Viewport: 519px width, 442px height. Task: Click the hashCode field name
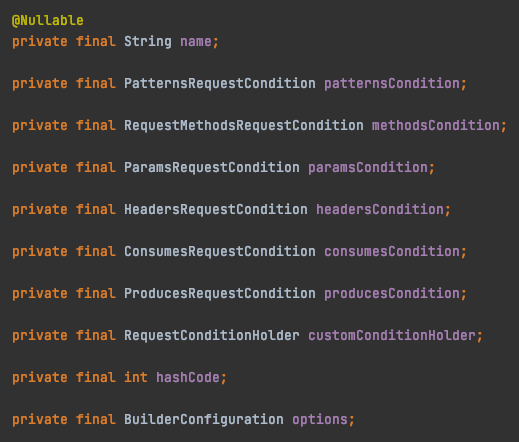(188, 378)
